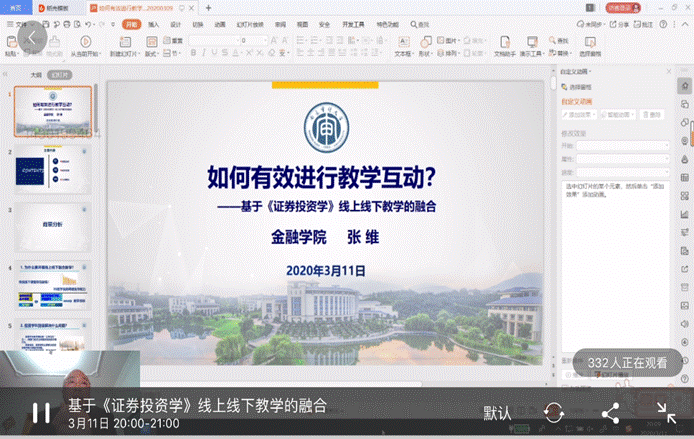Collapse the ribbon with the chevron
The image size is (694, 439).
tap(686, 24)
